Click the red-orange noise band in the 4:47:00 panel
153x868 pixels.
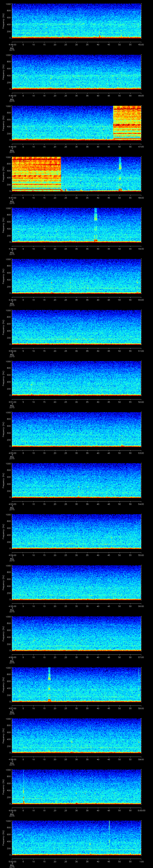click(36, 174)
